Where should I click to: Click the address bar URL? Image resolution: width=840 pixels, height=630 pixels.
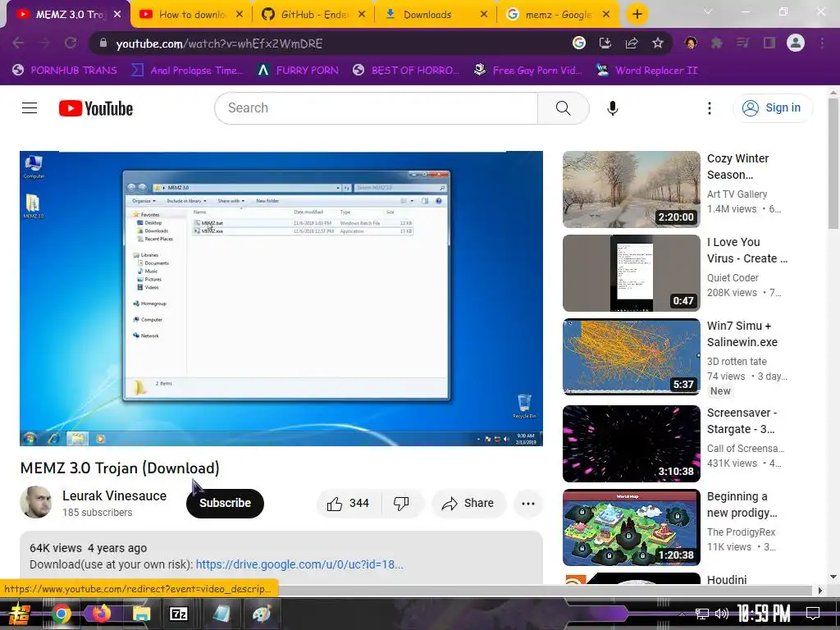coord(219,44)
